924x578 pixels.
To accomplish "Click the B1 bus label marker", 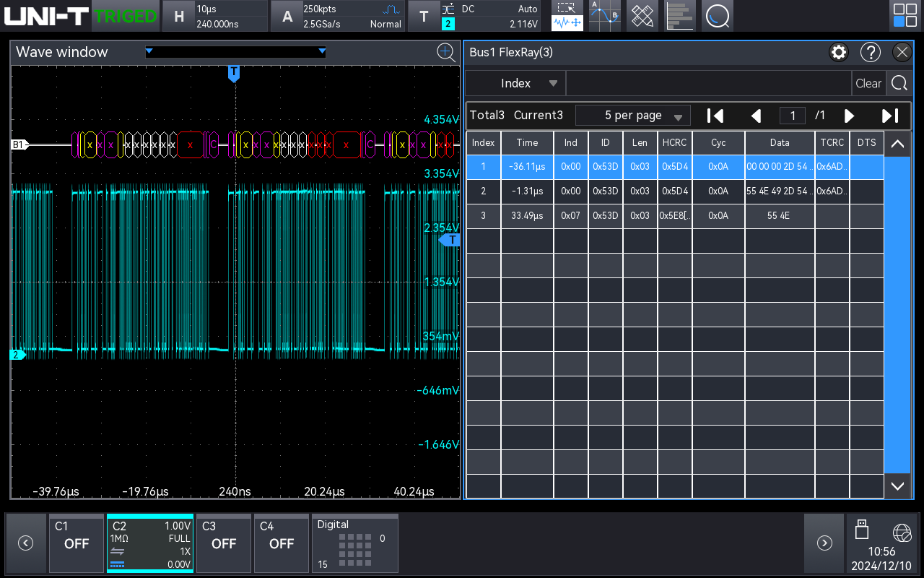I will [19, 144].
